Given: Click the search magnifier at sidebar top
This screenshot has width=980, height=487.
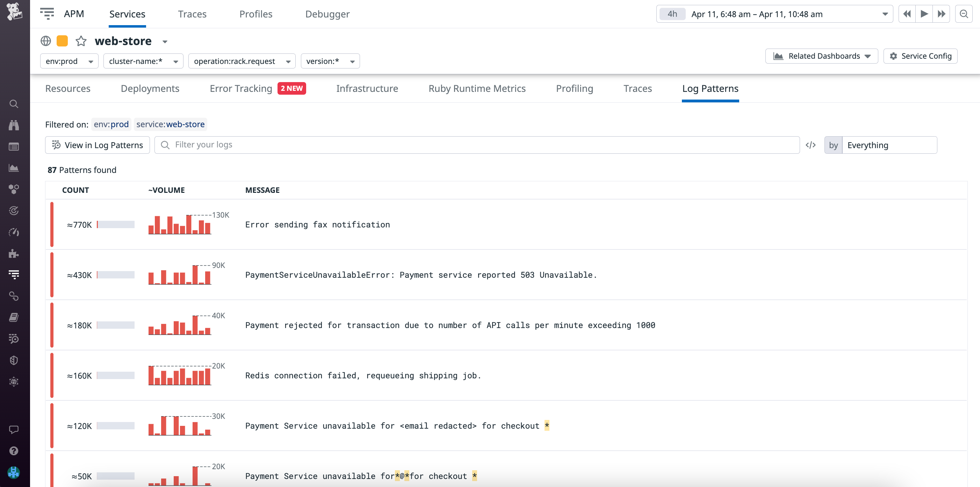Looking at the screenshot, I should click(x=14, y=104).
